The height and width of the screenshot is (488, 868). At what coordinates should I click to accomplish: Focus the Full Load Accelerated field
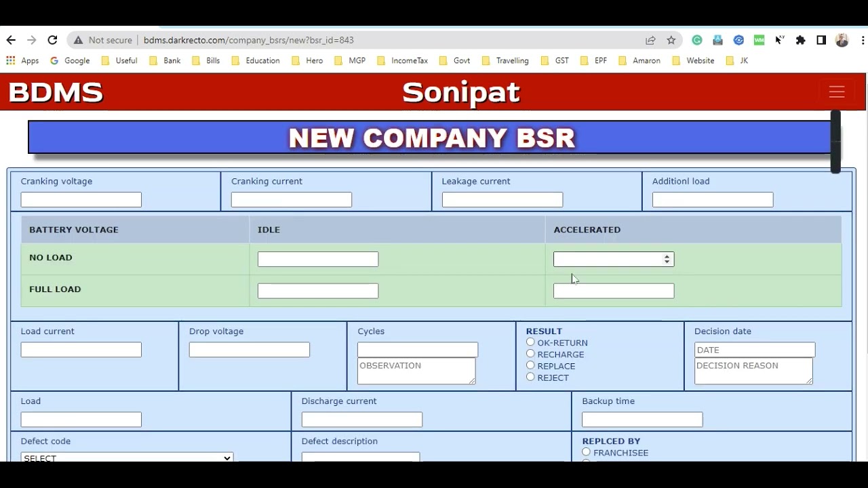click(x=614, y=291)
